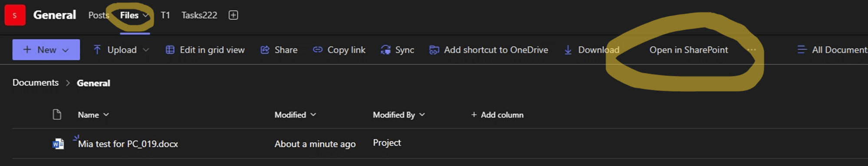Screen dimensions: 868x166
Task: Add shortcut to OneDrive
Action: 489,50
